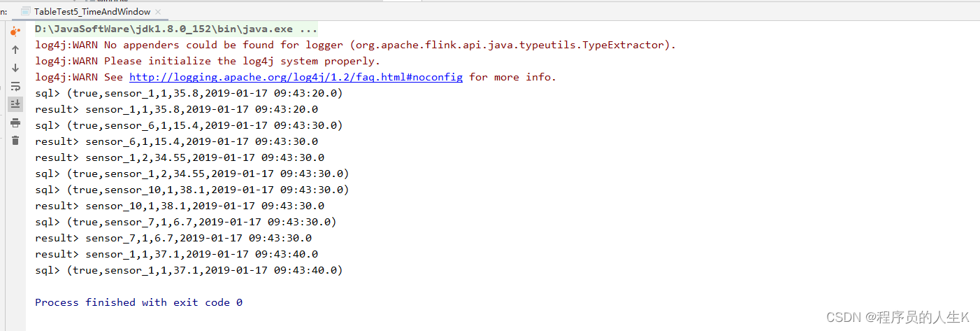Toggle scroll to end of console
Screen dimensions: 980x331
[15, 104]
